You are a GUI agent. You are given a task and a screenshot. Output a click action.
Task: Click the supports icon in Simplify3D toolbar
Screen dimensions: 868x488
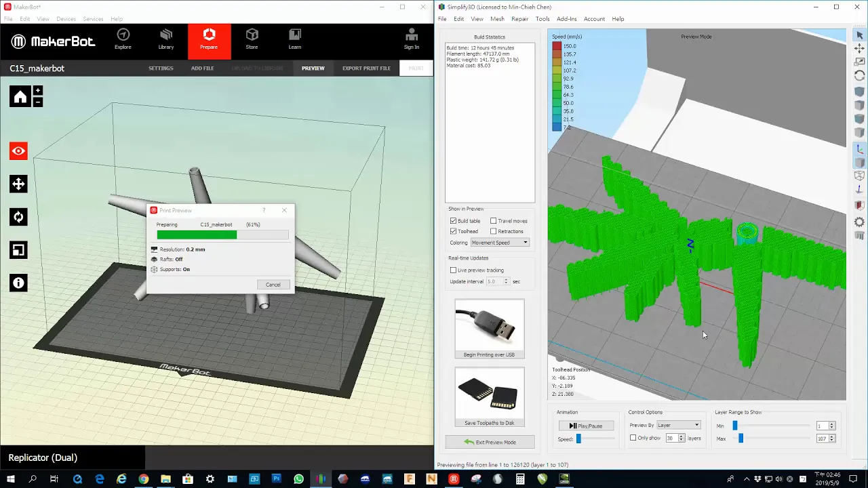click(859, 236)
